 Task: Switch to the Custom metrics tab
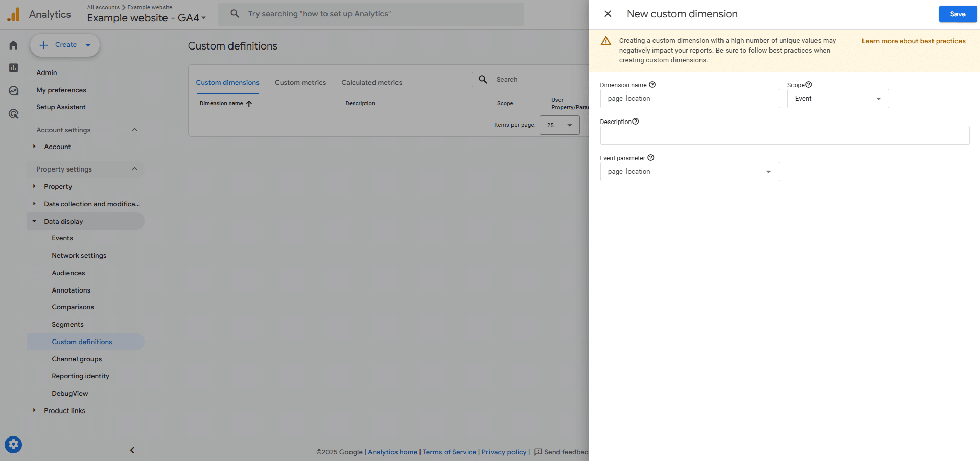point(300,82)
